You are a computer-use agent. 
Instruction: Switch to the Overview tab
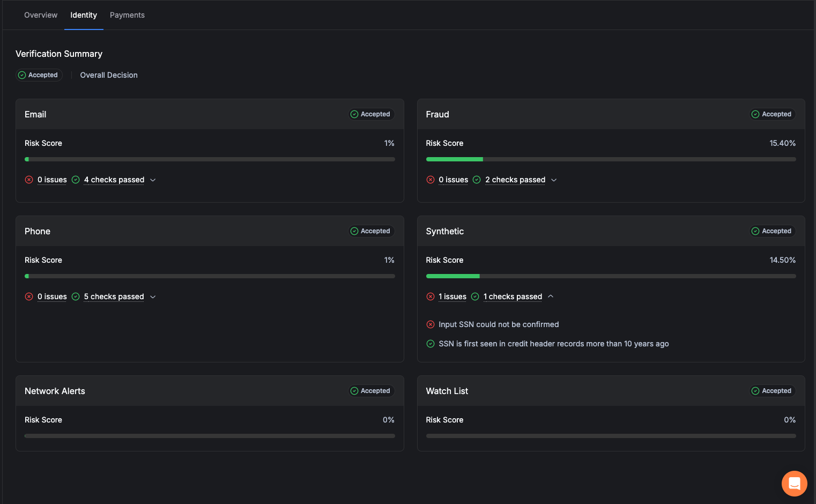(40, 15)
